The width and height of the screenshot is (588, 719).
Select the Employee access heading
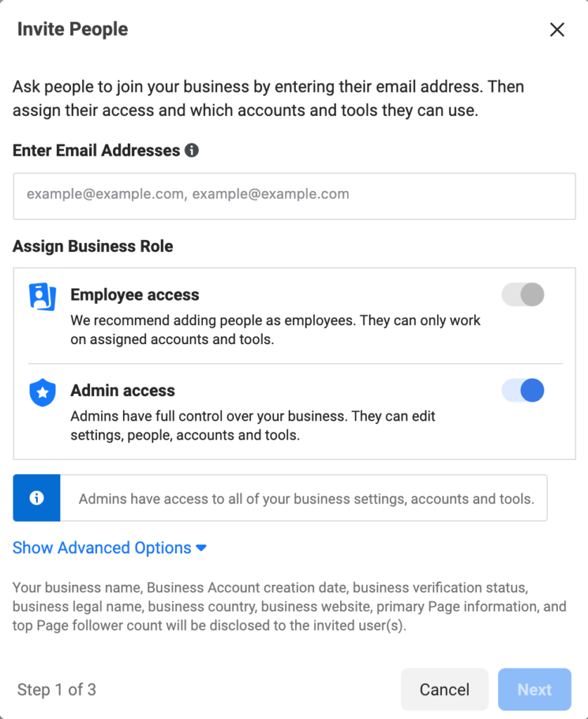pos(135,295)
